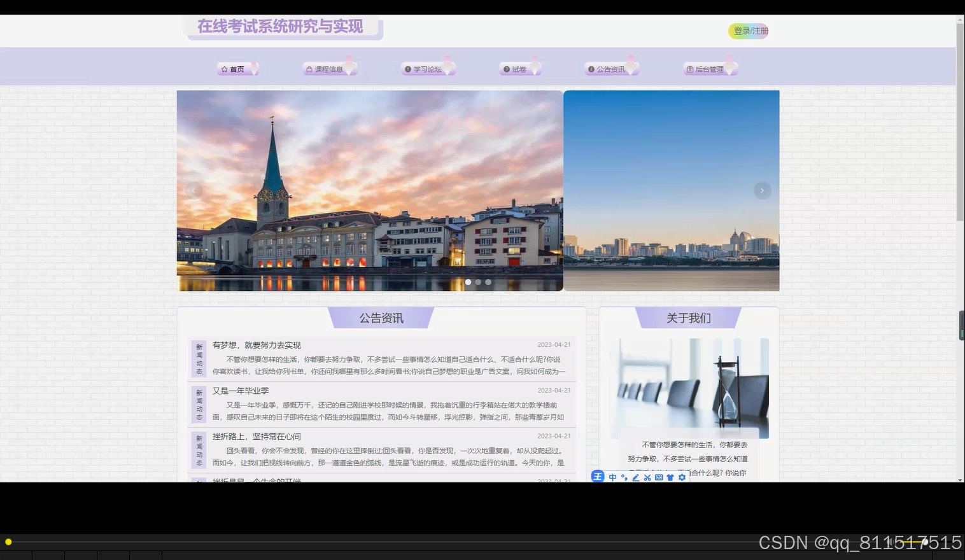
Task: Open the news item 又是一年毕业季
Action: [241, 391]
